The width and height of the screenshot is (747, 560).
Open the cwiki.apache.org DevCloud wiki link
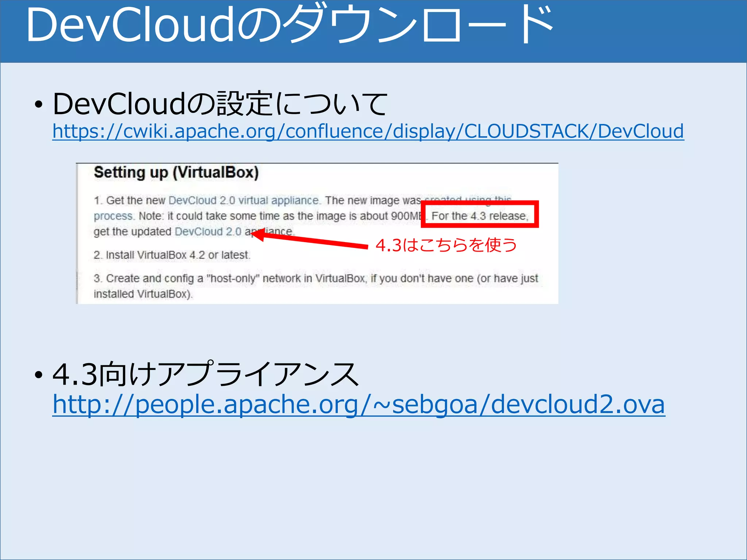click(368, 131)
